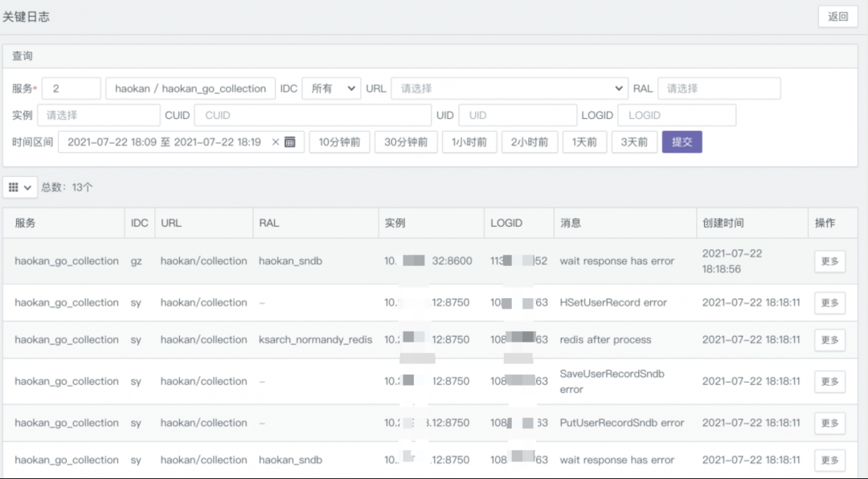The width and height of the screenshot is (868, 479).
Task: Select the 10分钟前 quick range
Action: click(x=339, y=142)
